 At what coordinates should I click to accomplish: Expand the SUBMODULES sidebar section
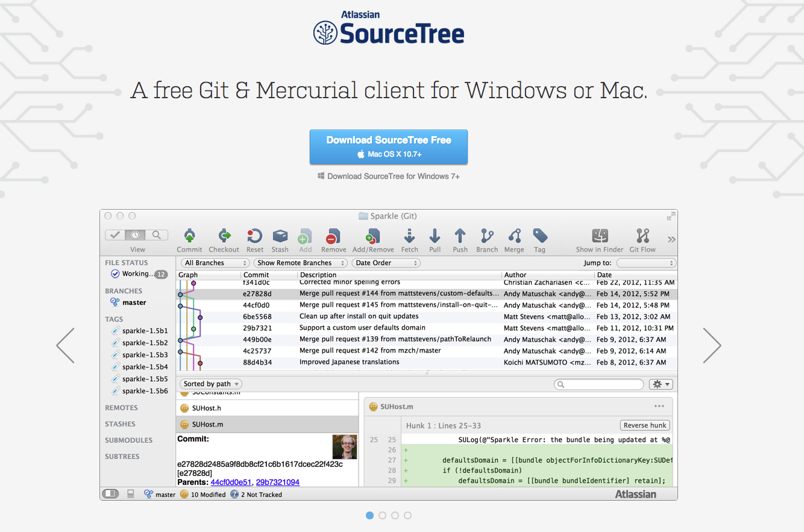[128, 440]
